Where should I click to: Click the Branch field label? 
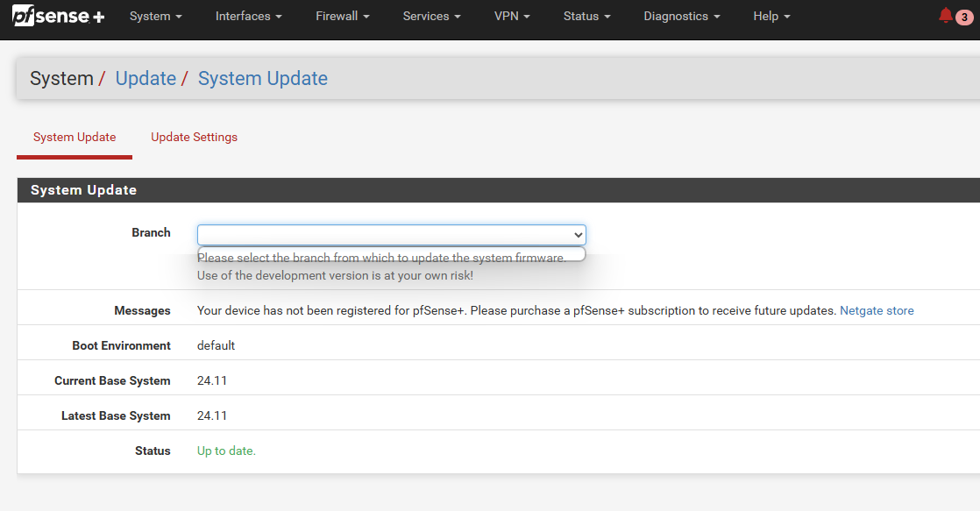point(151,232)
